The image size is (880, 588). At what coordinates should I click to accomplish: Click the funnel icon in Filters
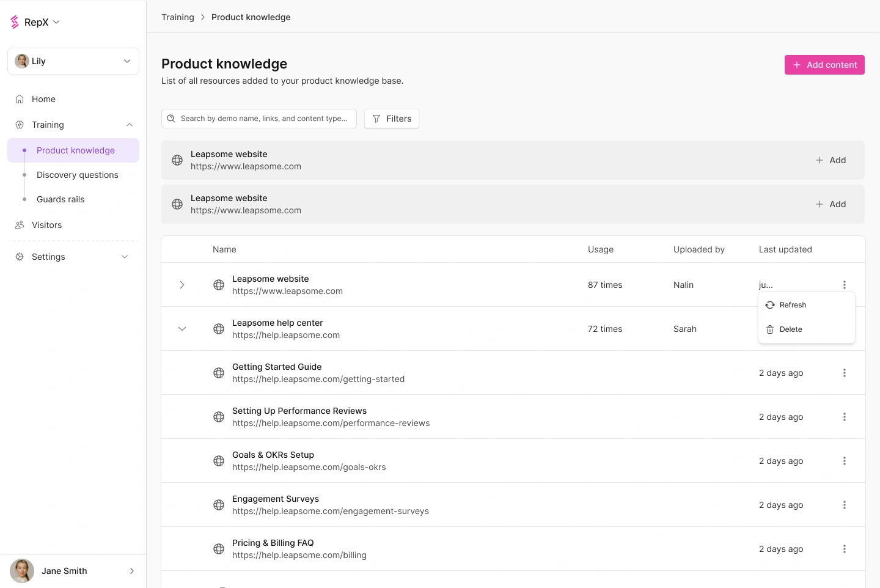[376, 119]
